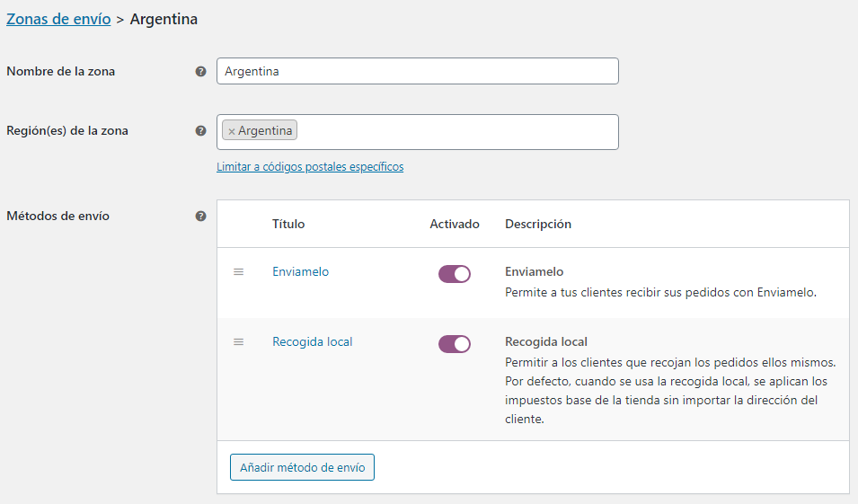The image size is (858, 504).
Task: Remove Argentina region tag with the x
Action: click(x=232, y=131)
